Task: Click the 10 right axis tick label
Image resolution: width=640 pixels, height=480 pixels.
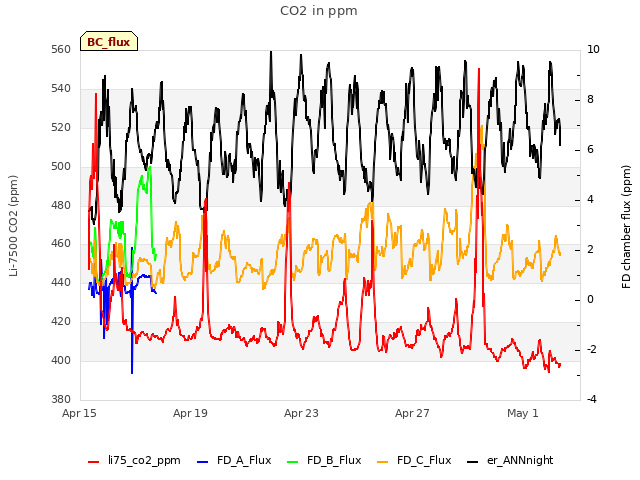Action: point(593,50)
